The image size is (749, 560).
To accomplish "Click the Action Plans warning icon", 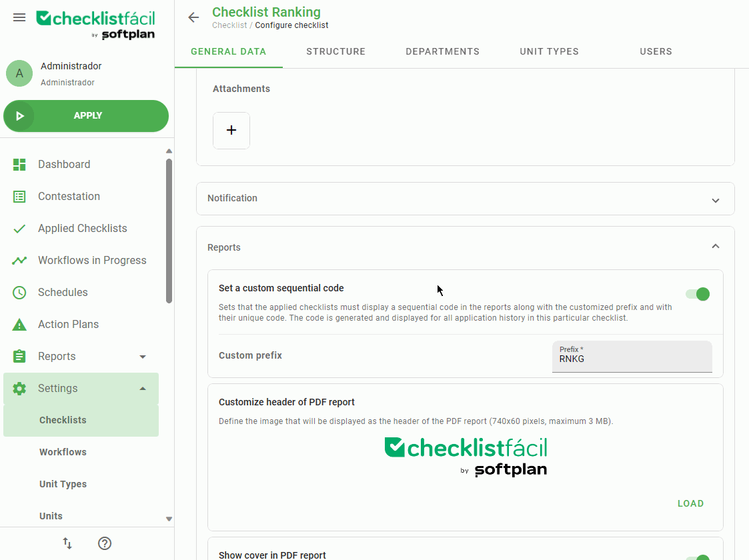I will (x=19, y=325).
